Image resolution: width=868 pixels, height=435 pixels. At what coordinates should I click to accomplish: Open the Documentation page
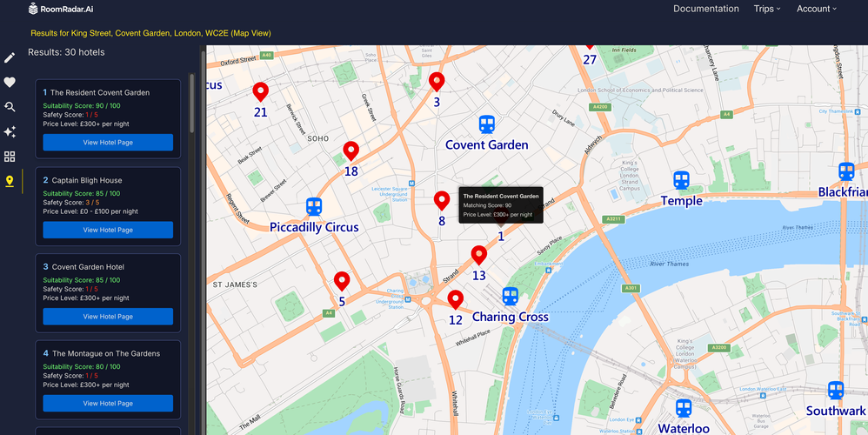coord(706,9)
